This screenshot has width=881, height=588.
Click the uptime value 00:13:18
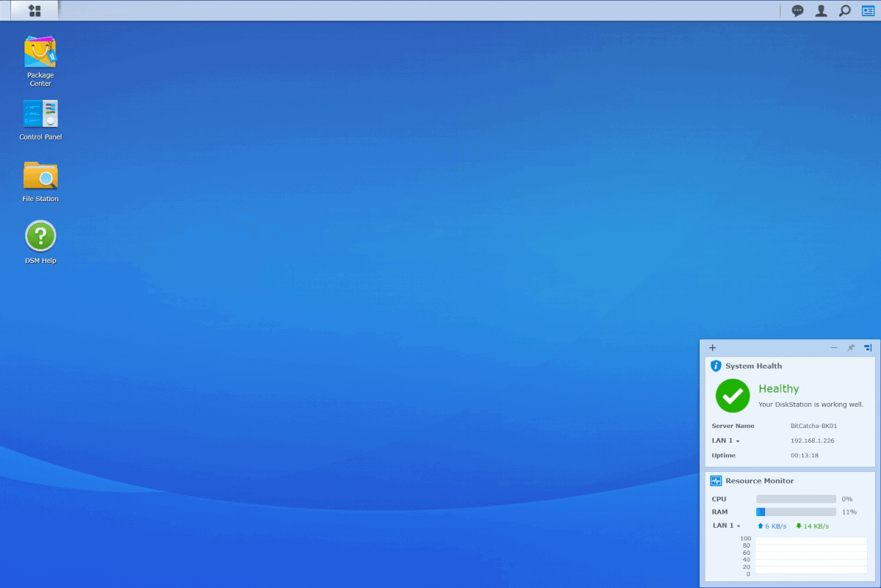pyautogui.click(x=804, y=455)
